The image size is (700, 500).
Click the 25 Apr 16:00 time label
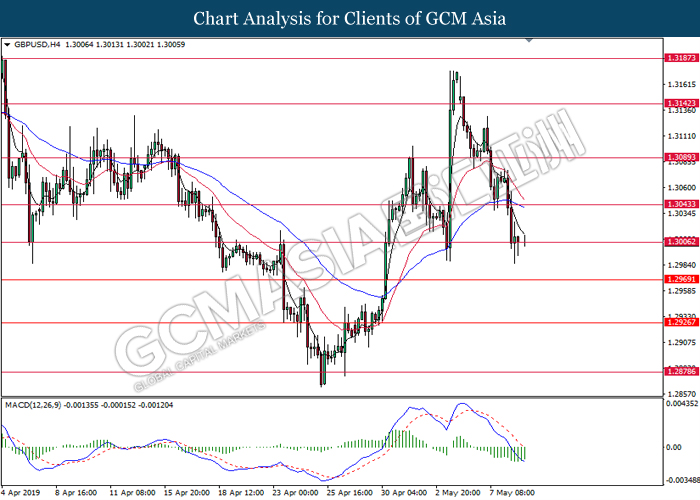tap(350, 493)
